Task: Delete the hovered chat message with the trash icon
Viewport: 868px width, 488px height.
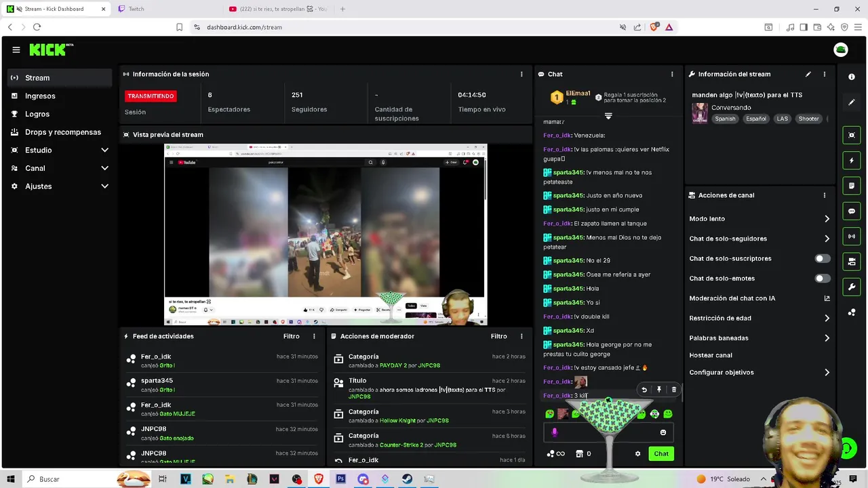Action: pyautogui.click(x=673, y=390)
